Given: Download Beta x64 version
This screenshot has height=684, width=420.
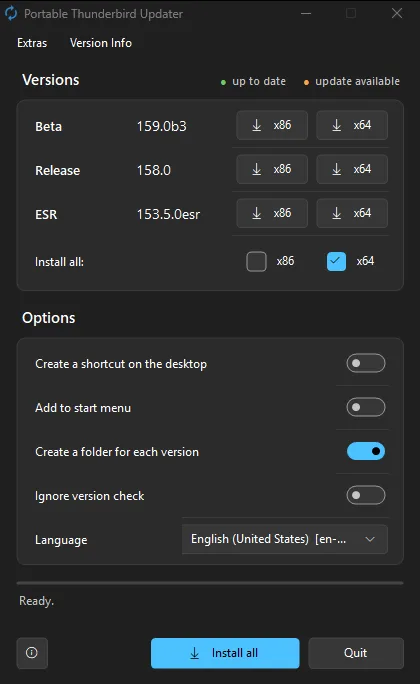Looking at the screenshot, I should (x=352, y=125).
